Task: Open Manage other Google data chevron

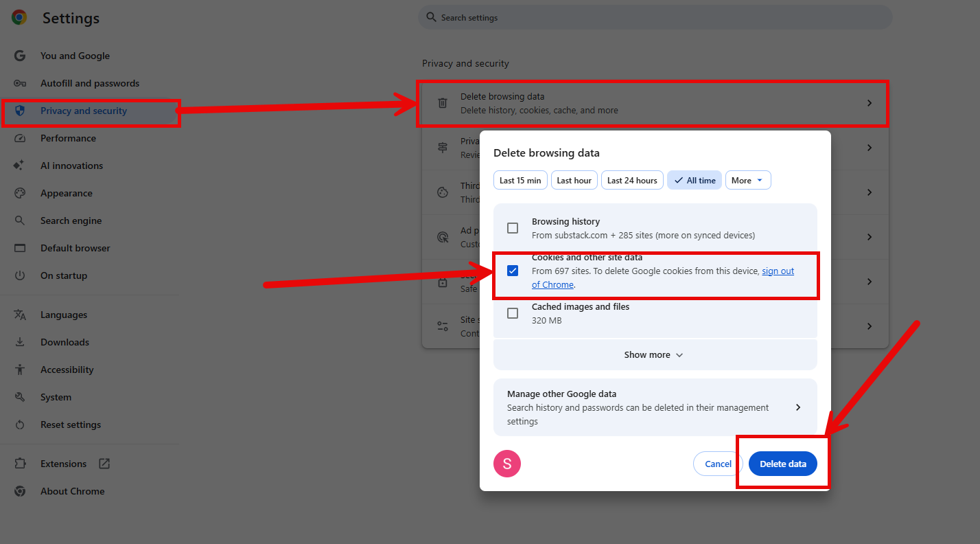Action: pos(797,407)
